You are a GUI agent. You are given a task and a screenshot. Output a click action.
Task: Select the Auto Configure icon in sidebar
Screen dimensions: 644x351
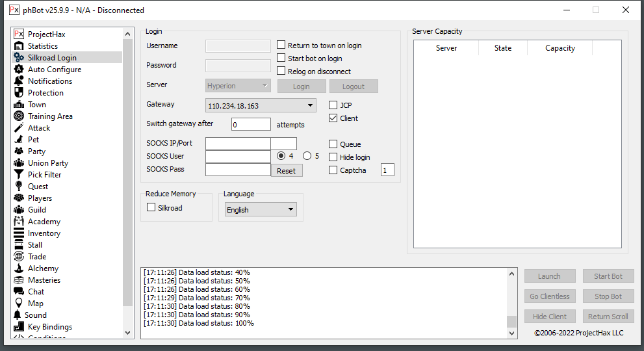[x=19, y=70]
